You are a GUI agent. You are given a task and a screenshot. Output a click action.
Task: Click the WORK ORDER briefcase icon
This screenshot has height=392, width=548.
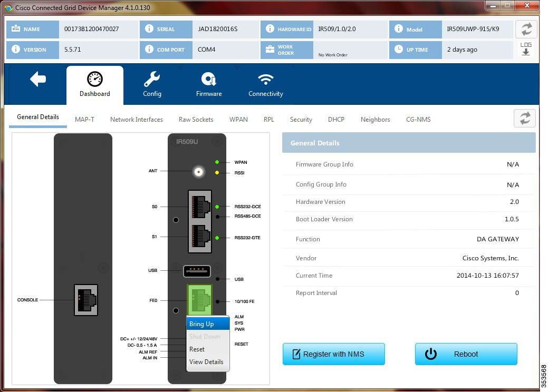270,49
